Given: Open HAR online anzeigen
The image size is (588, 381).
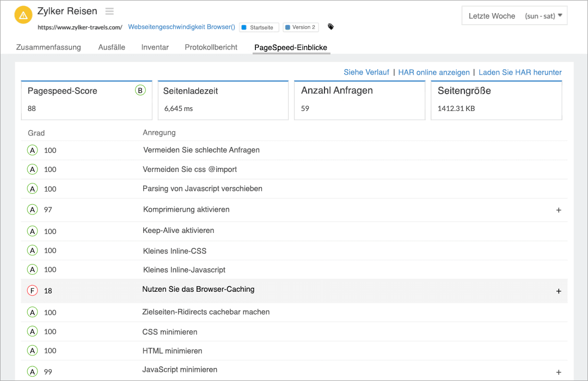Looking at the screenshot, I should [x=434, y=72].
